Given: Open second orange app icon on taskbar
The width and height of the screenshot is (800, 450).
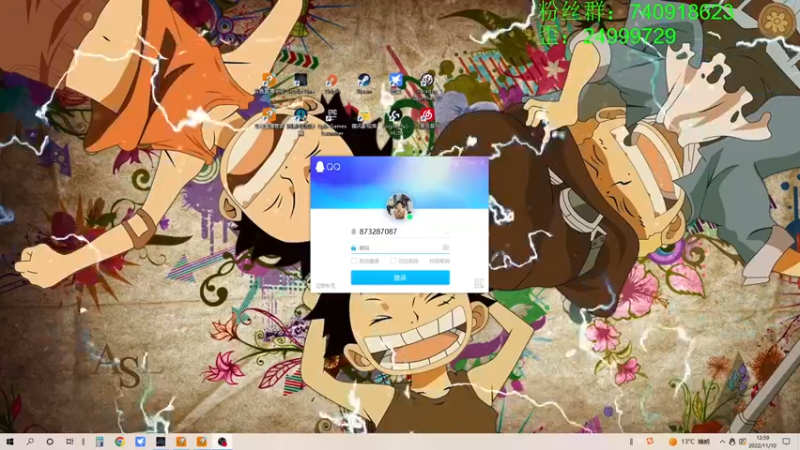Looking at the screenshot, I should pyautogui.click(x=202, y=441).
